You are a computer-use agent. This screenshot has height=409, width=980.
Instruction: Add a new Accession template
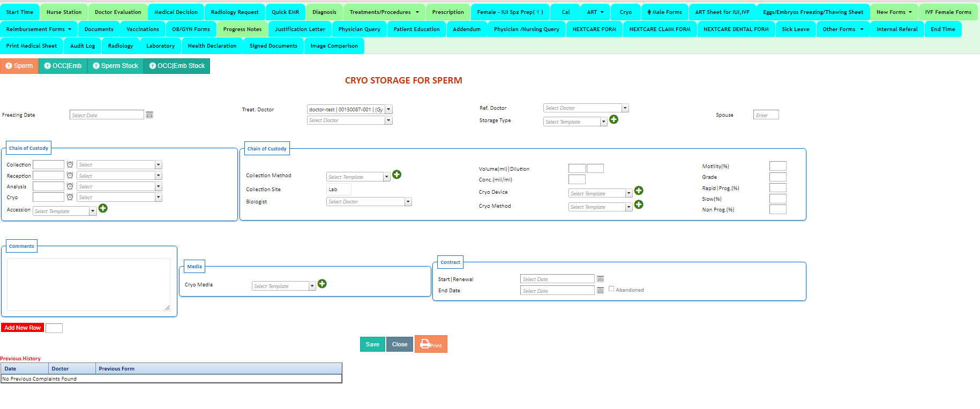pyautogui.click(x=103, y=208)
